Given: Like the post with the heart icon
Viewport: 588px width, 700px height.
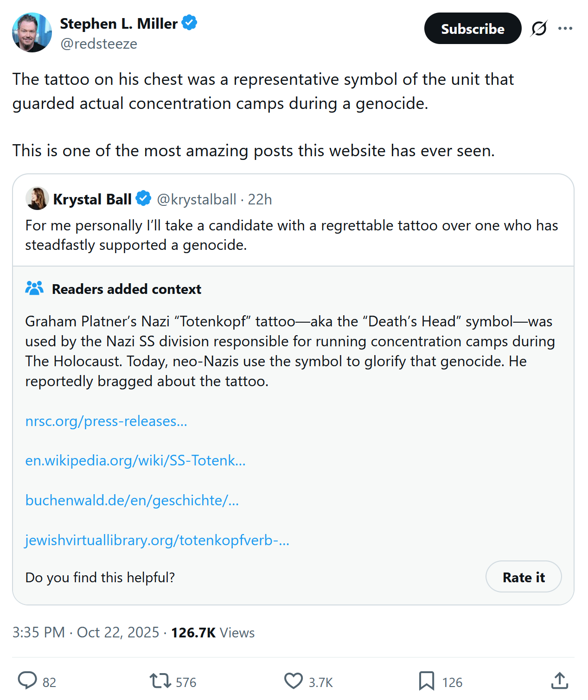Looking at the screenshot, I should [293, 681].
